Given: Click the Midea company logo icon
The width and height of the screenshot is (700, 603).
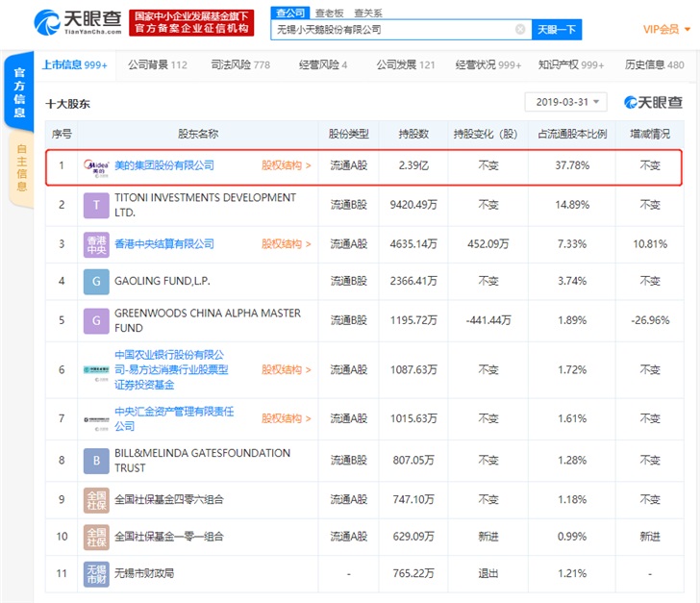Looking at the screenshot, I should [96, 165].
